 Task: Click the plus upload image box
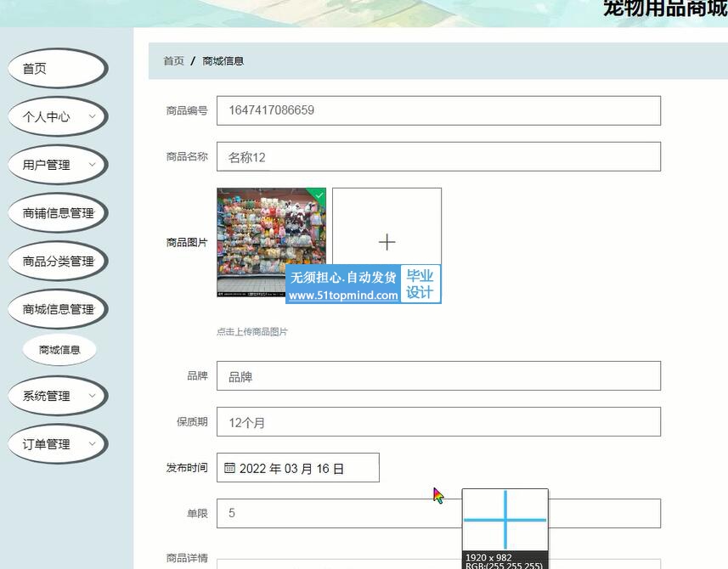click(387, 242)
